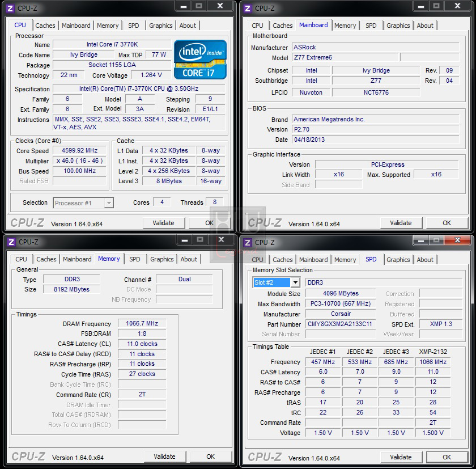Click the XMP-2132 column header in Timings Table

[433, 352]
